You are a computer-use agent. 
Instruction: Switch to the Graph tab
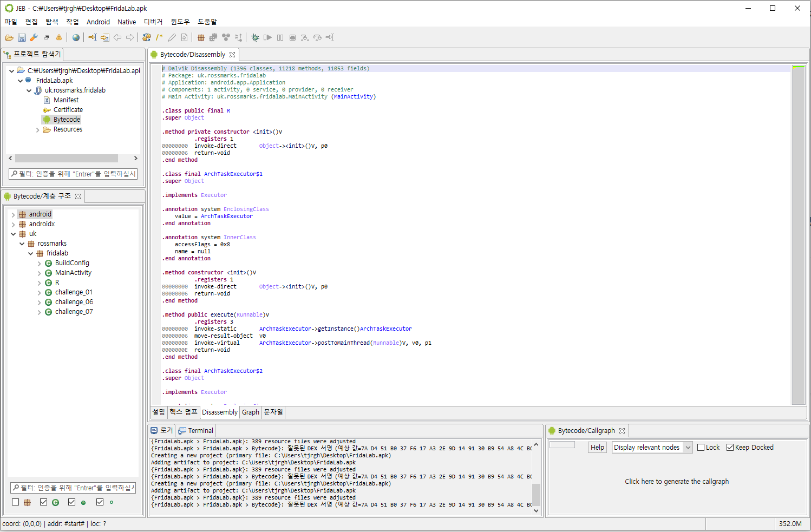point(251,412)
